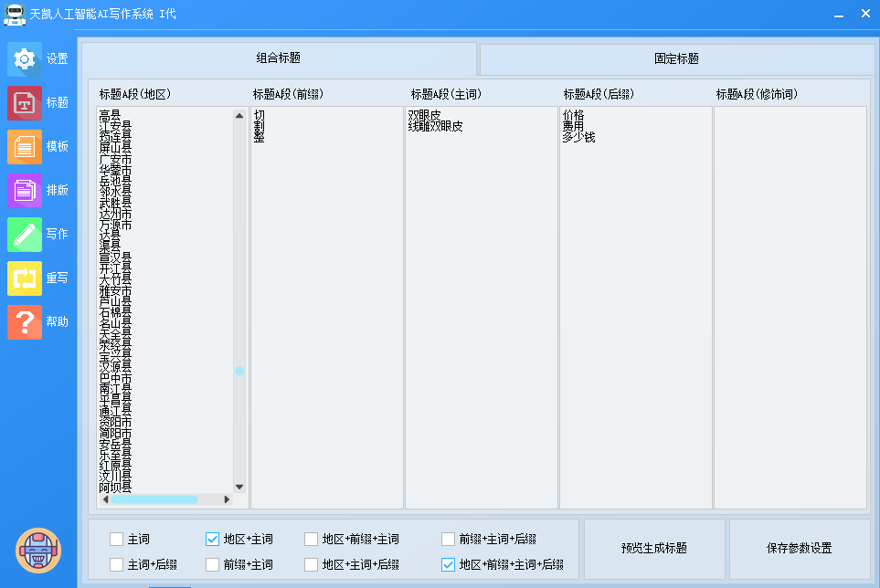The width and height of the screenshot is (880, 588).
Task: Switch to the 固定标题 tab
Action: pos(676,58)
